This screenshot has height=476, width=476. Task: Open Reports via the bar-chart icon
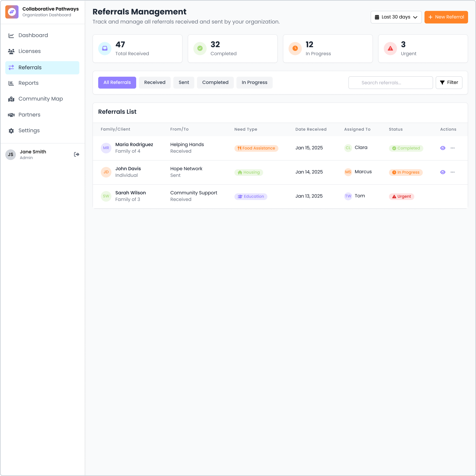click(x=11, y=83)
